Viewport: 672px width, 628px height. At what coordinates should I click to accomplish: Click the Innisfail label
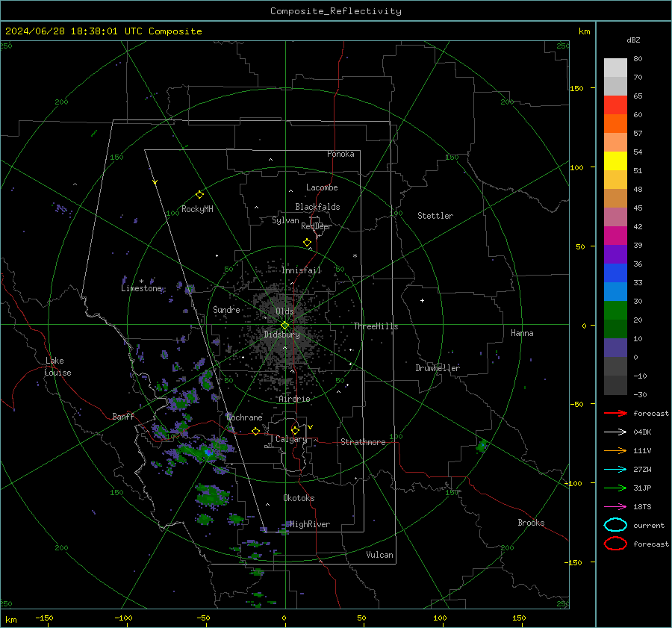(x=301, y=270)
